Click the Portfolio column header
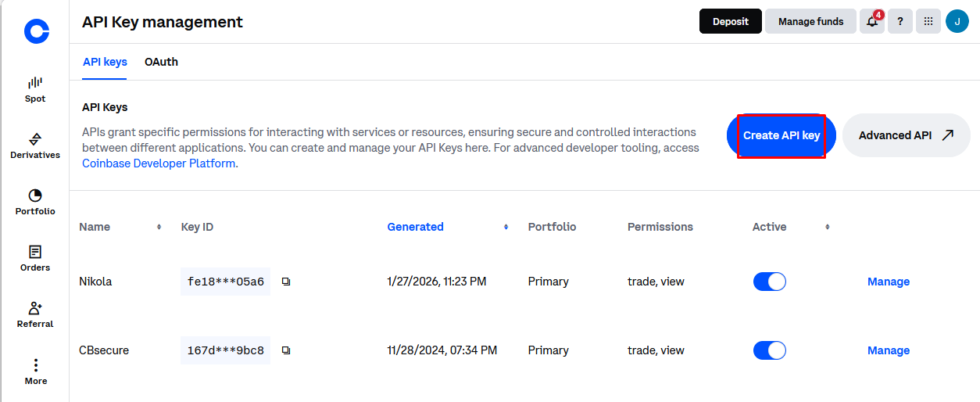This screenshot has height=402, width=980. (552, 227)
